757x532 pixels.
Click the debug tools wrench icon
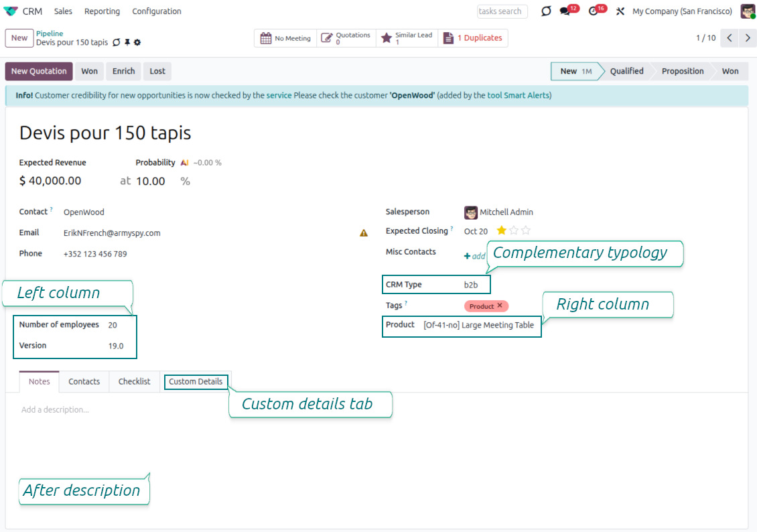(620, 11)
